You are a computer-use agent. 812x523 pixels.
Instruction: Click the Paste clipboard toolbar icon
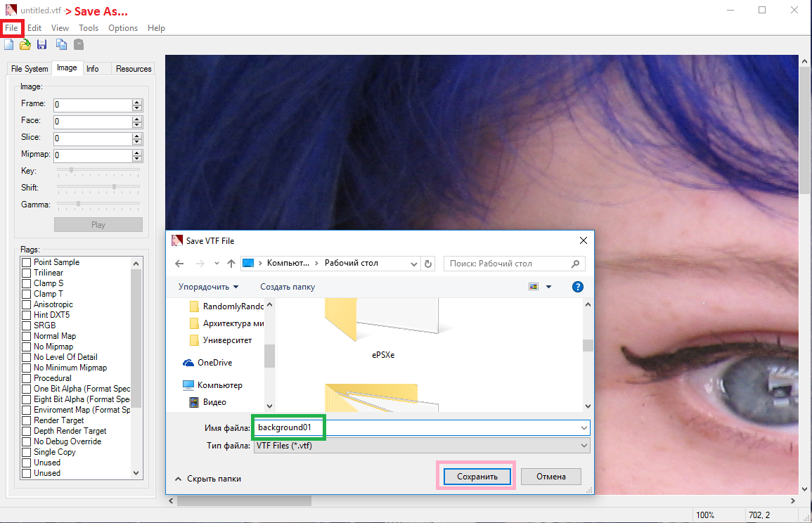click(79, 44)
